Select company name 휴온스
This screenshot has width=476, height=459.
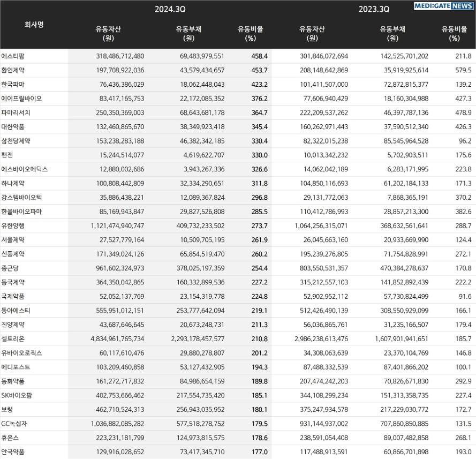(x=10, y=438)
